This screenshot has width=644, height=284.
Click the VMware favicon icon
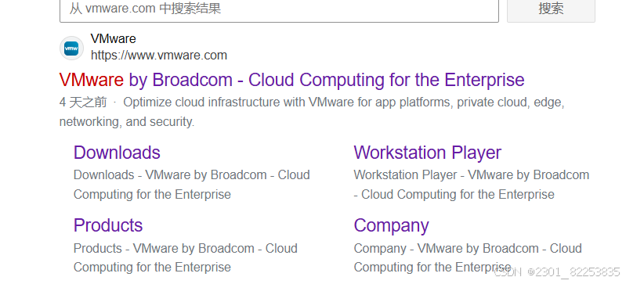(71, 48)
